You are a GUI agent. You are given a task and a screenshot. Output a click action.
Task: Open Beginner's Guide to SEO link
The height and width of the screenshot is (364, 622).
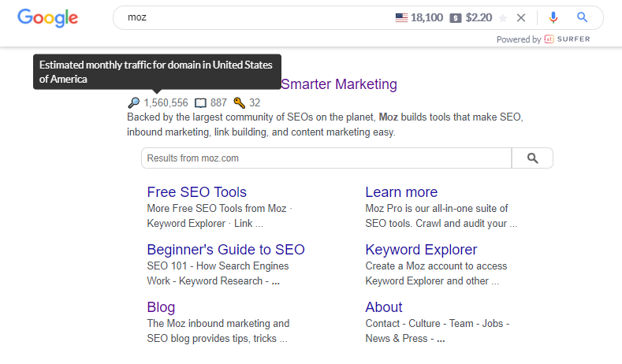225,250
